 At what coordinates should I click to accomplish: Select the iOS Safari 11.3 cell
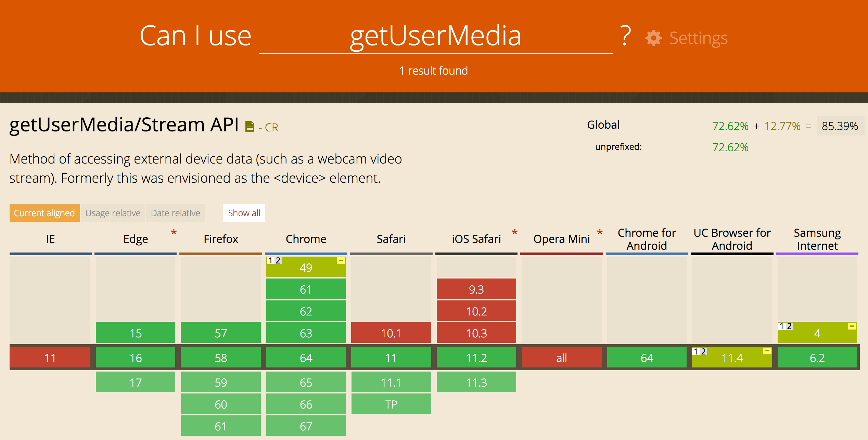pos(476,382)
